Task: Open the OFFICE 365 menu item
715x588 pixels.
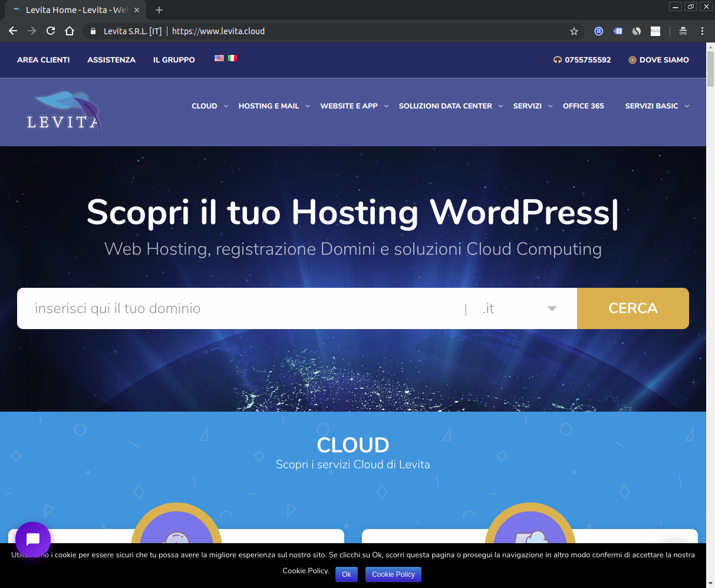Action: pos(584,106)
